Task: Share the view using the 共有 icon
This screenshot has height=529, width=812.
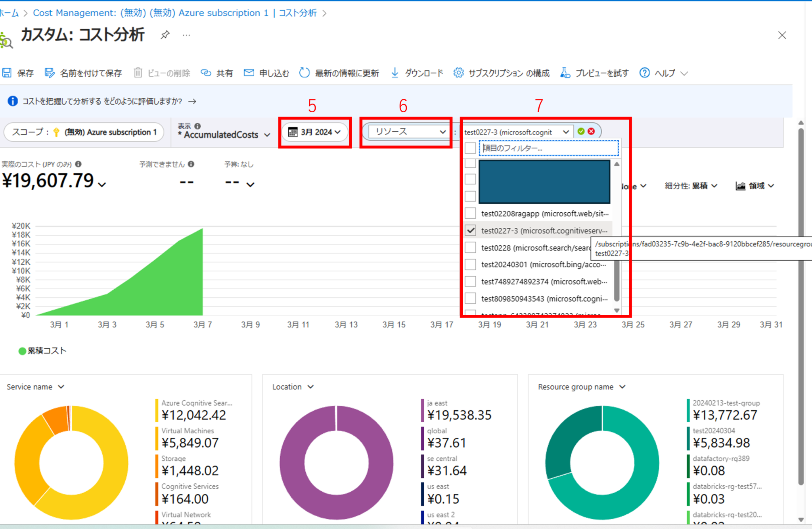Action: [207, 73]
